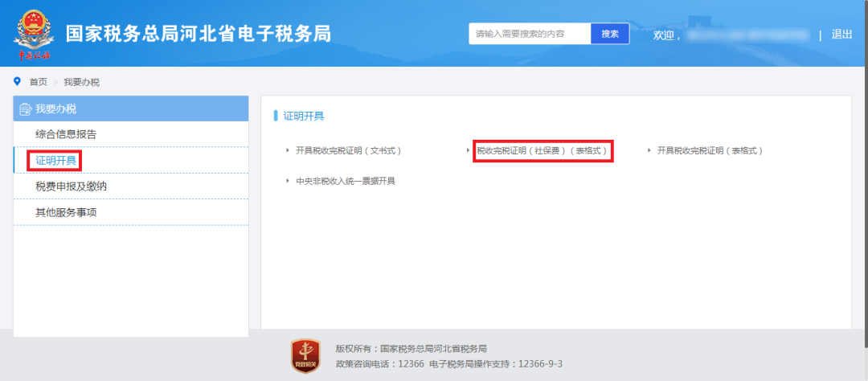The image size is (868, 381).
Task: Open 综合信息报告 in sidebar
Action: pos(131,134)
